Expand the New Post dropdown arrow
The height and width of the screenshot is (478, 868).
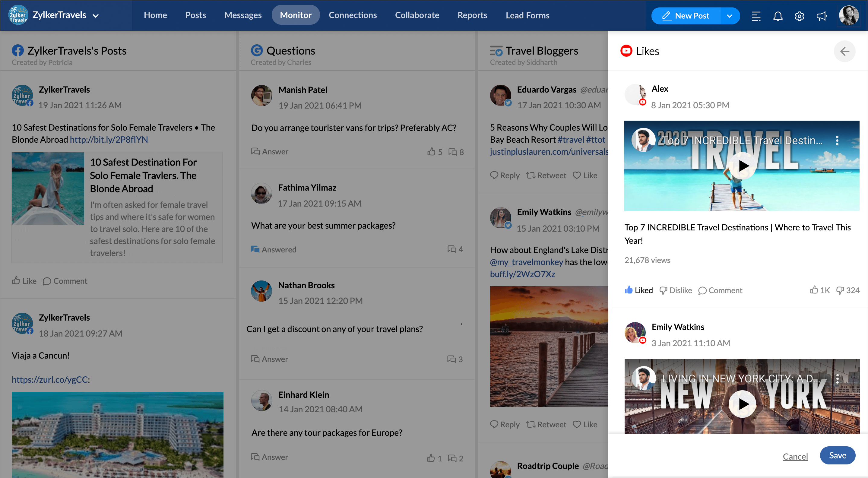coord(730,16)
